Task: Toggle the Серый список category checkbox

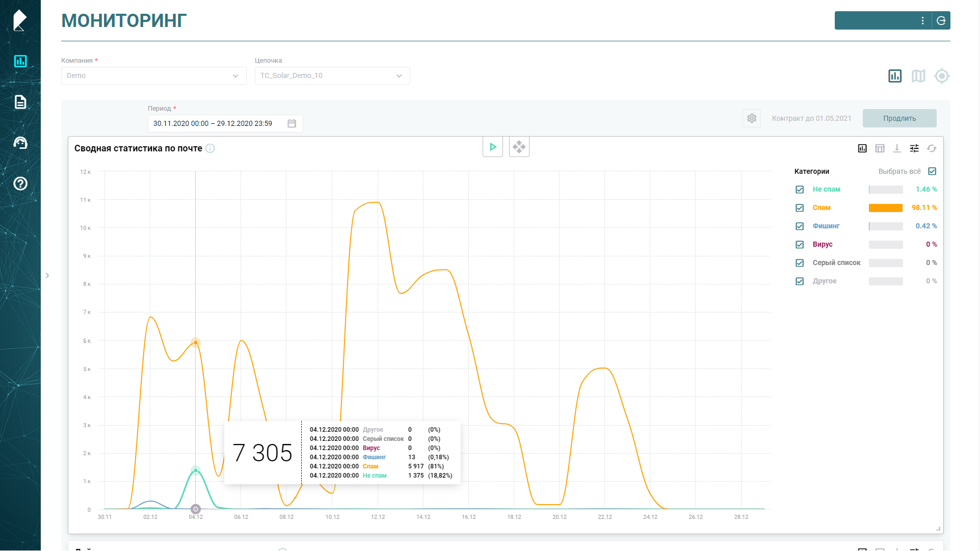Action: click(800, 263)
